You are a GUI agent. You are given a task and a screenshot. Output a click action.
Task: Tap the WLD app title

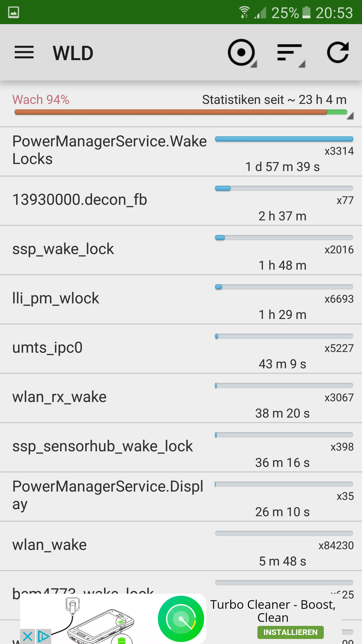tap(73, 53)
